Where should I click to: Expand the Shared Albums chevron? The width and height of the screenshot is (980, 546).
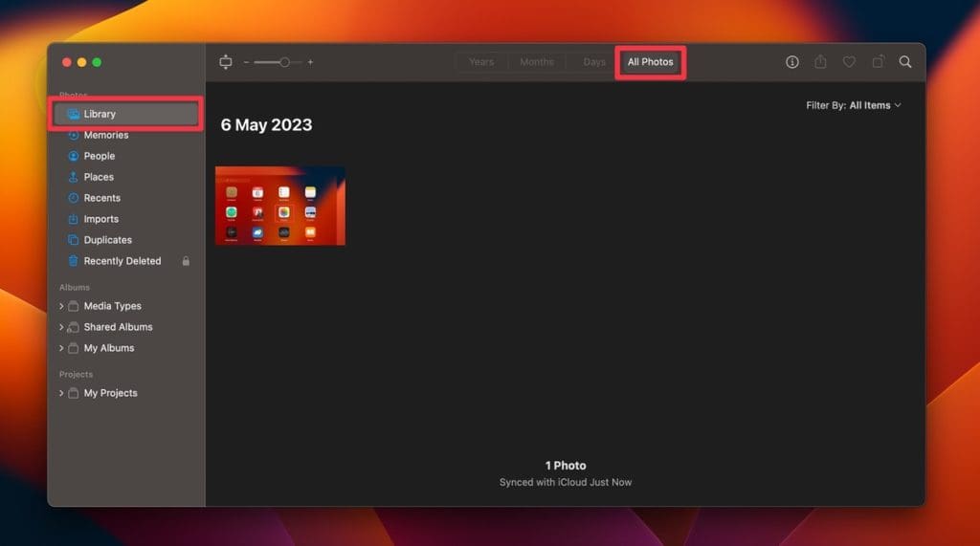pos(61,327)
